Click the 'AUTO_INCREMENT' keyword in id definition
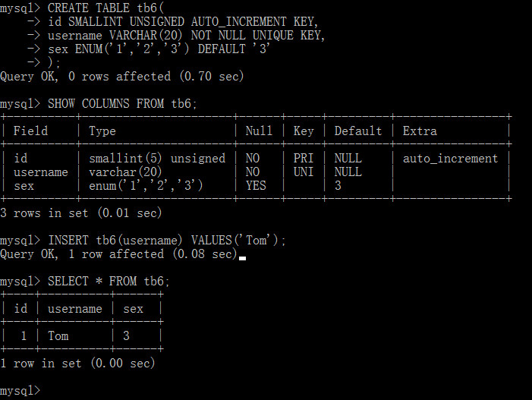This screenshot has width=532, height=400. (238, 22)
